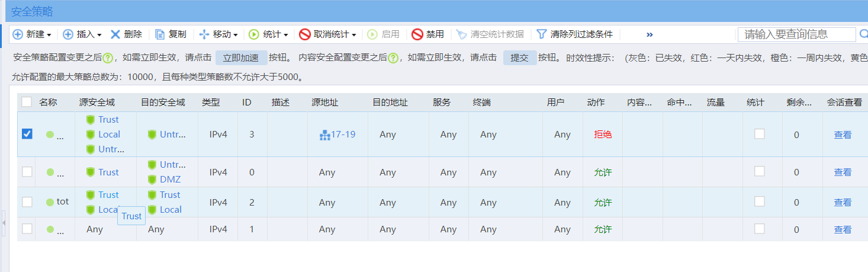
Task: Enable 统计 checkbox for policy ID 1
Action: pos(759,228)
